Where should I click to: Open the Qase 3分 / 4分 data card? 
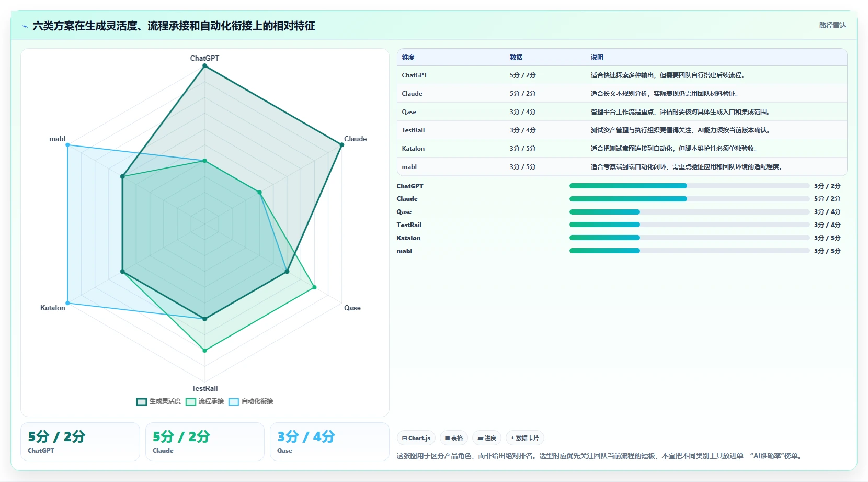[329, 442]
